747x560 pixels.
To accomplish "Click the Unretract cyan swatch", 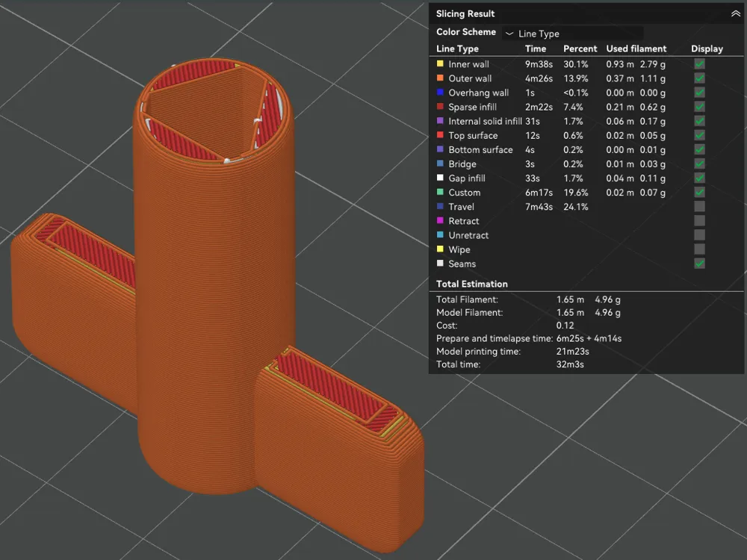I will (440, 234).
